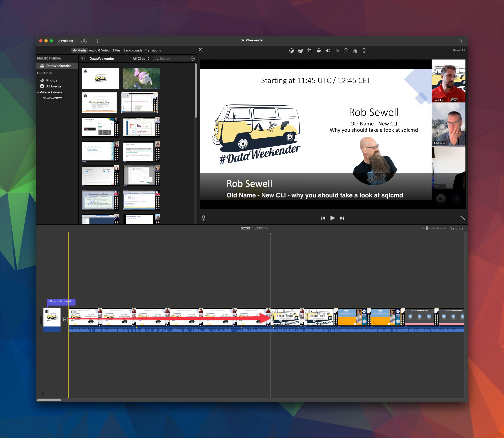Open the browser settings gear
The height and width of the screenshot is (438, 504).
(193, 58)
